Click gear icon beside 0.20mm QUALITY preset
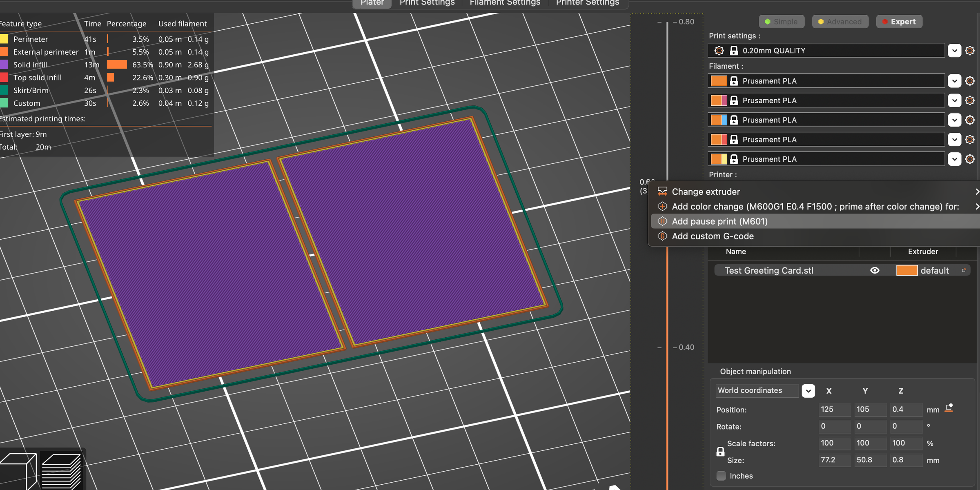Image resolution: width=980 pixels, height=490 pixels. click(970, 51)
